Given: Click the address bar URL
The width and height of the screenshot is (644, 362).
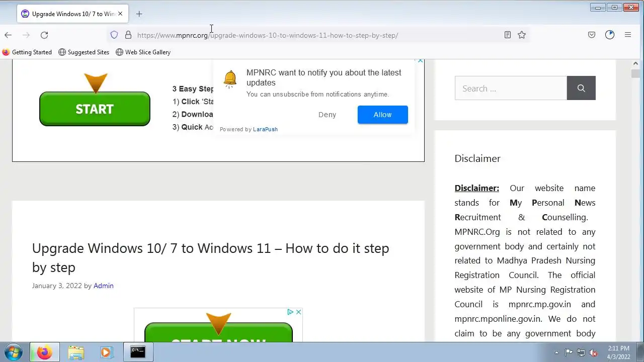Looking at the screenshot, I should (x=268, y=35).
